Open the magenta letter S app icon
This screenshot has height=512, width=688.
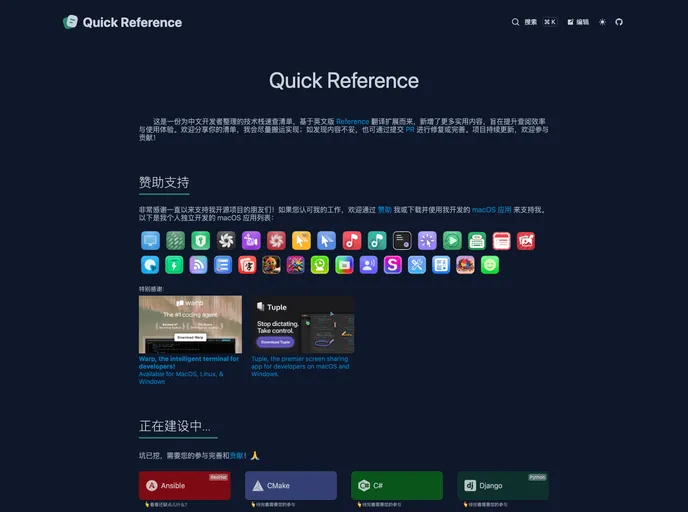tap(393, 265)
